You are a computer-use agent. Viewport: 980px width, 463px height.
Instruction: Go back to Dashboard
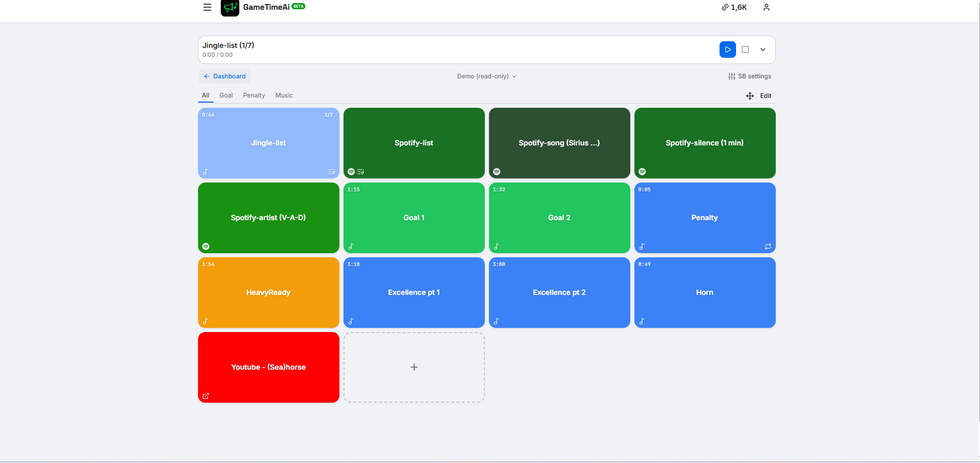(x=224, y=76)
